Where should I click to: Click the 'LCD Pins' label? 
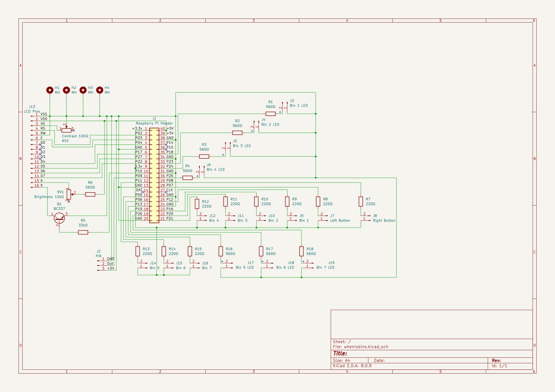pos(32,112)
